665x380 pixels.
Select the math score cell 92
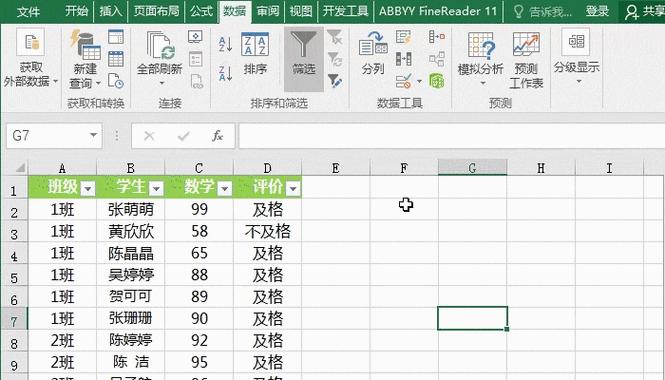point(199,340)
